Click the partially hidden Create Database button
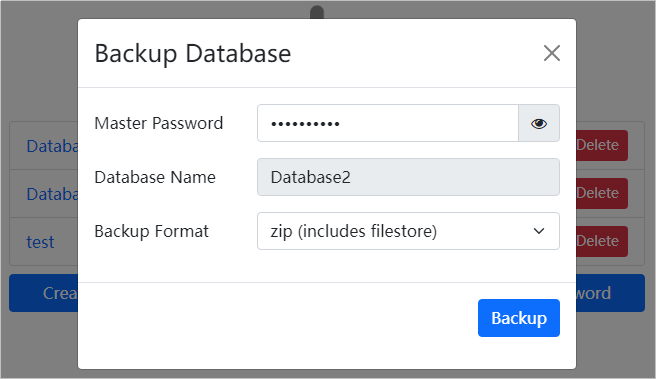656x379 pixels. coord(44,293)
